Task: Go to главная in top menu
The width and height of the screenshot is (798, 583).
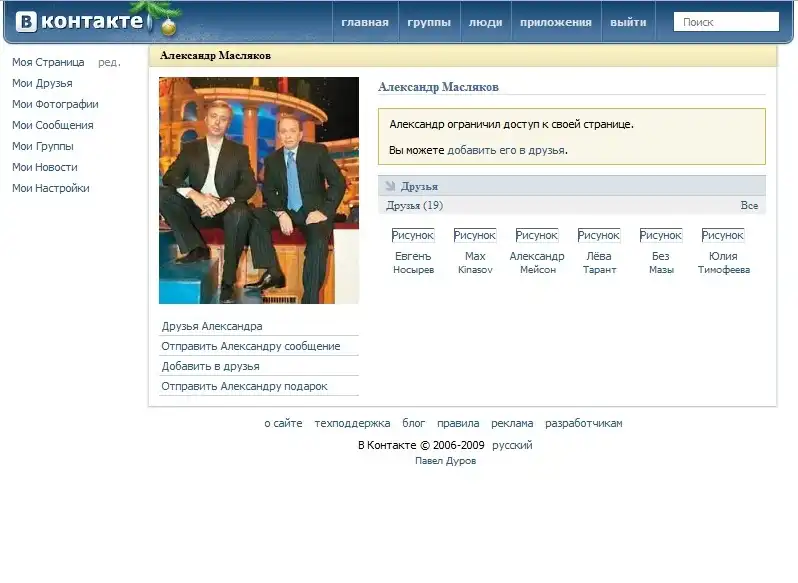Action: coord(365,22)
